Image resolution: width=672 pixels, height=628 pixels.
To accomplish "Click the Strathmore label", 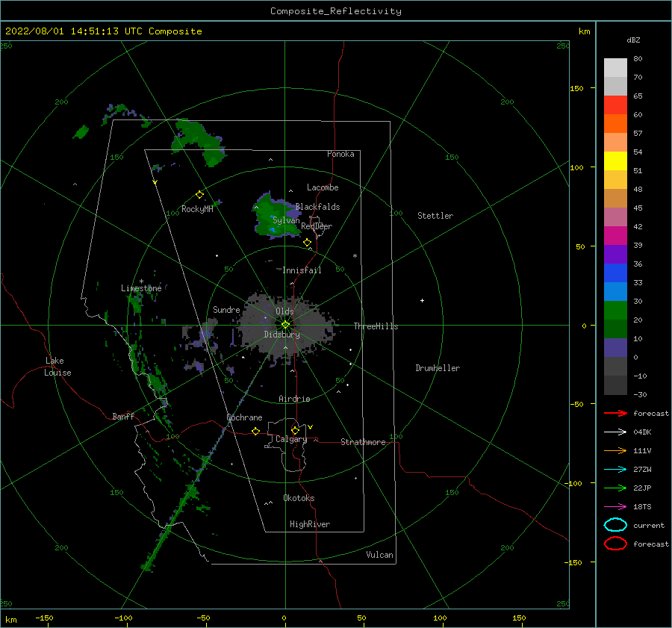I will coord(363,442).
